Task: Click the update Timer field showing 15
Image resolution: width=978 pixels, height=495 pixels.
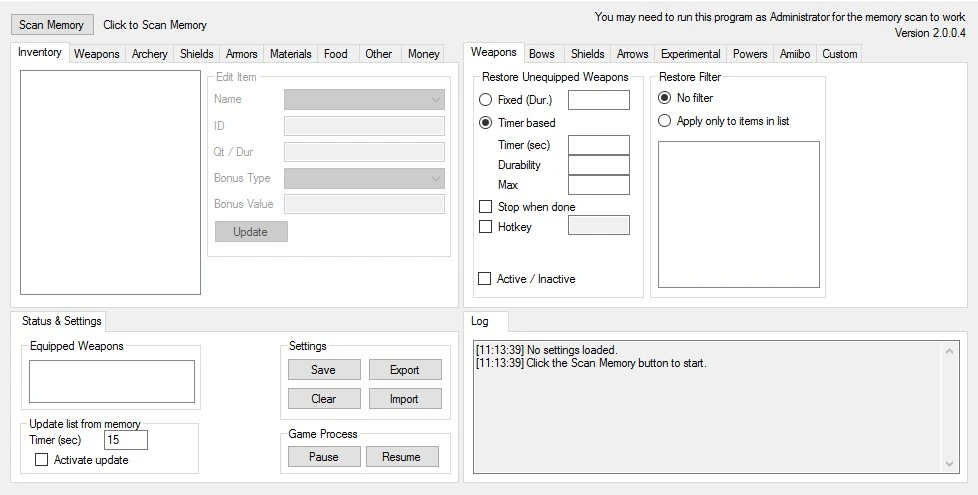Action: (x=126, y=440)
